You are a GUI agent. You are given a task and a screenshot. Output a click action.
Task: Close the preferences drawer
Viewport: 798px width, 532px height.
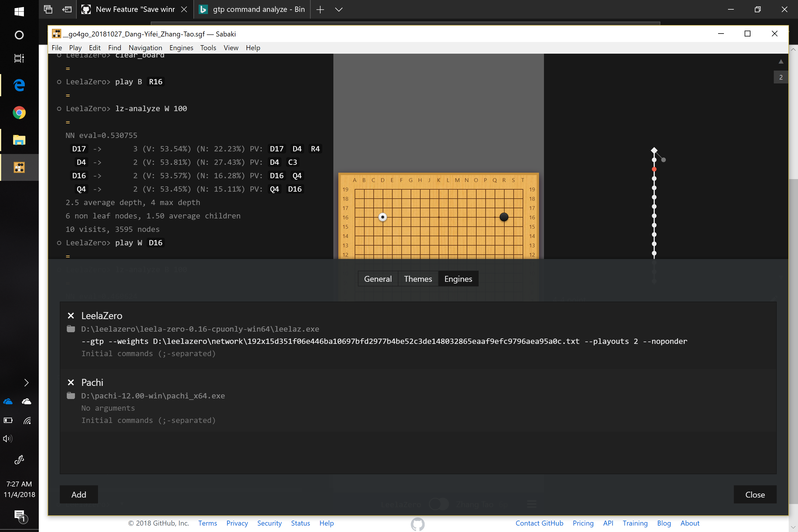[x=755, y=495]
